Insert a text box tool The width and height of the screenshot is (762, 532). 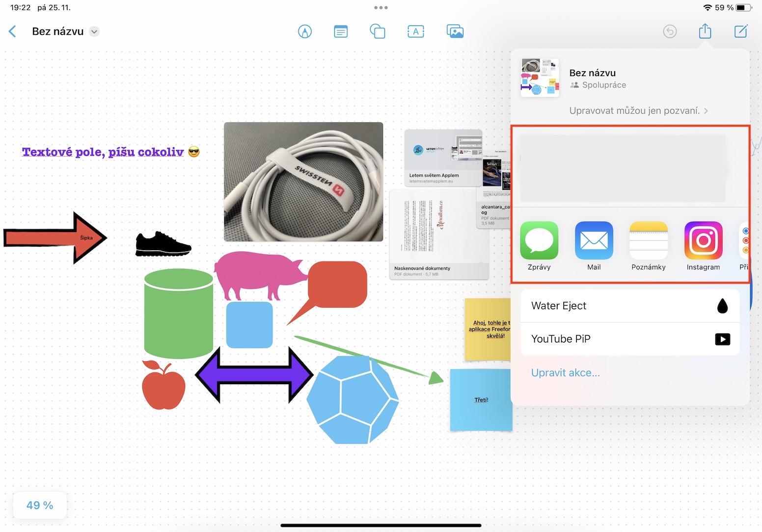click(x=416, y=31)
